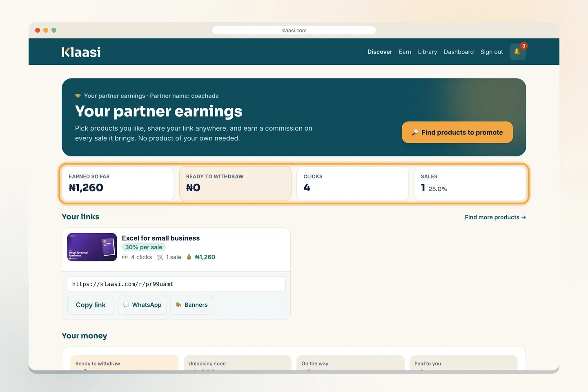Select the Earned so far card
588x392 pixels.
(x=118, y=183)
